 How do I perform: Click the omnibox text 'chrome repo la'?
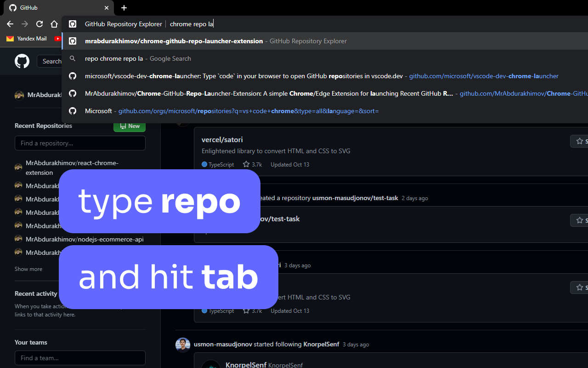[192, 24]
